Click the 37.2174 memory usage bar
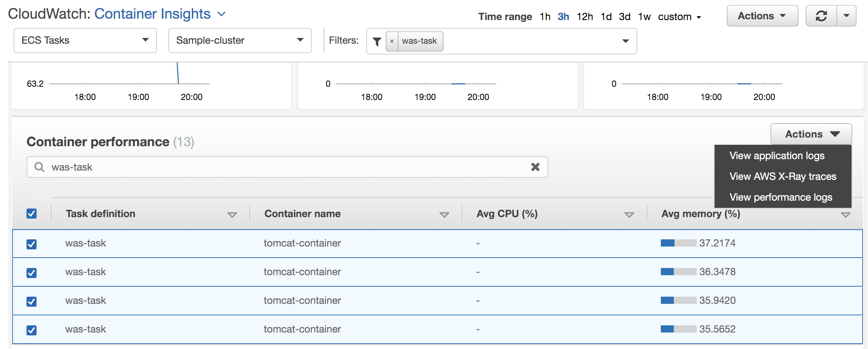This screenshot has width=868, height=349. click(678, 243)
